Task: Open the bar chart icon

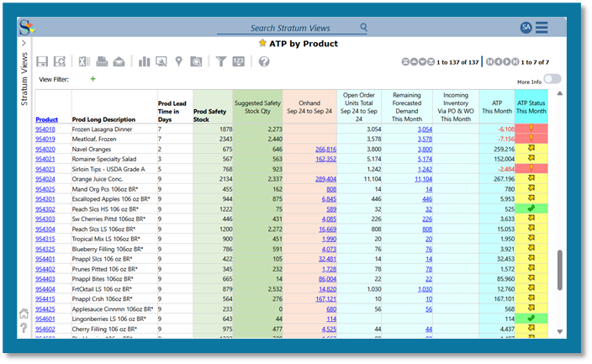Action: [x=144, y=61]
